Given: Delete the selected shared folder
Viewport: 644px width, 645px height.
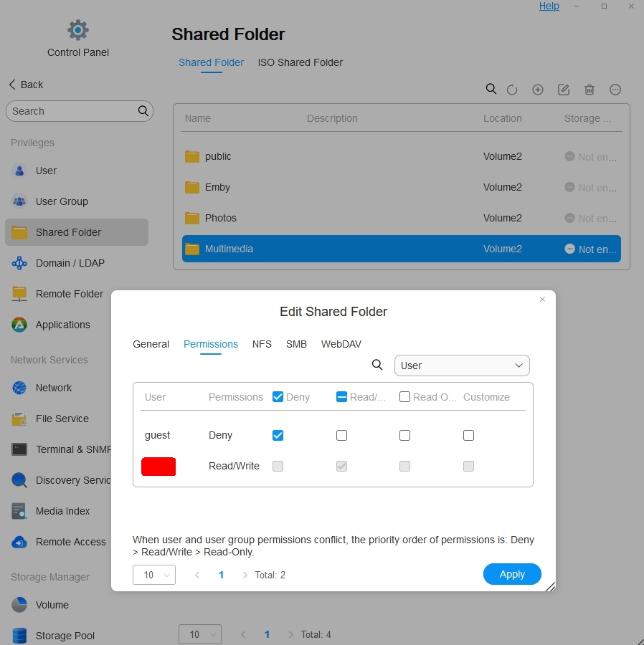Looking at the screenshot, I should pyautogui.click(x=589, y=90).
